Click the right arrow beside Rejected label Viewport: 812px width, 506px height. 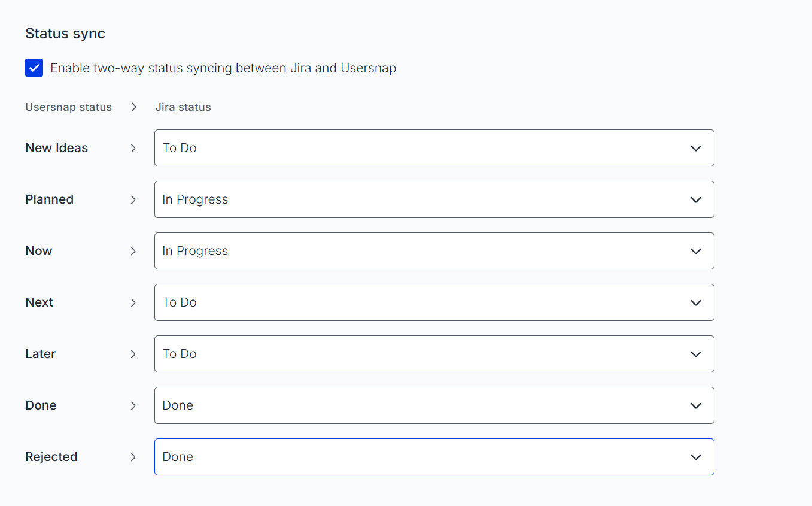click(x=133, y=457)
